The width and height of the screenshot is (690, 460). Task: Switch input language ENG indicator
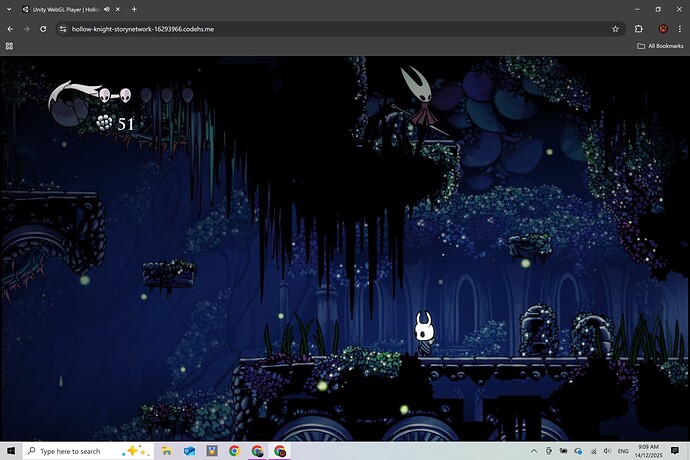pos(623,451)
